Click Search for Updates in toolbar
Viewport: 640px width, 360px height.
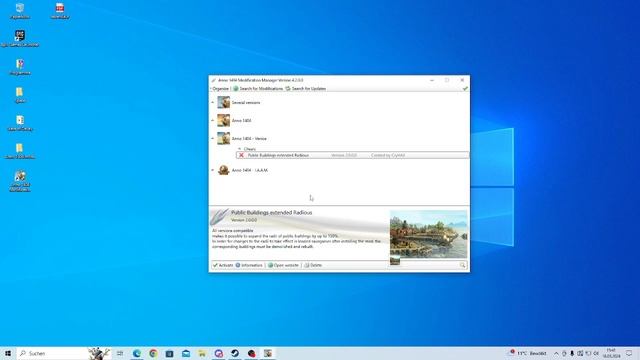point(305,89)
